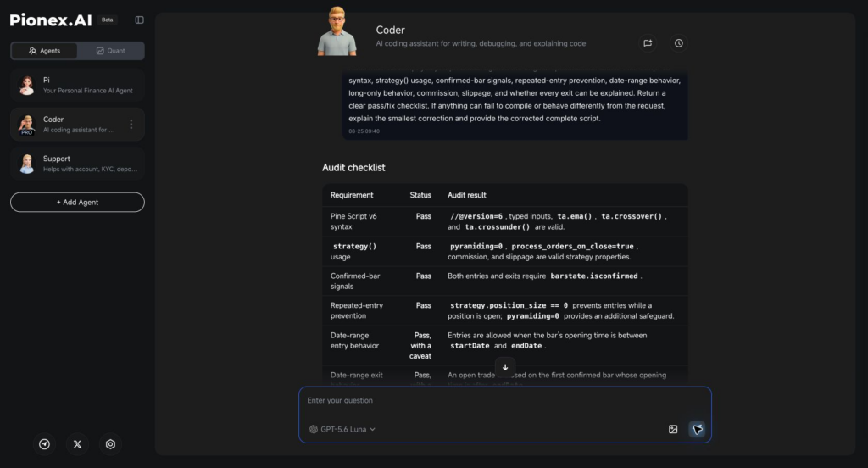Image resolution: width=868 pixels, height=468 pixels.
Task: Click the strategy.position_size == 0 code
Action: [x=509, y=305]
